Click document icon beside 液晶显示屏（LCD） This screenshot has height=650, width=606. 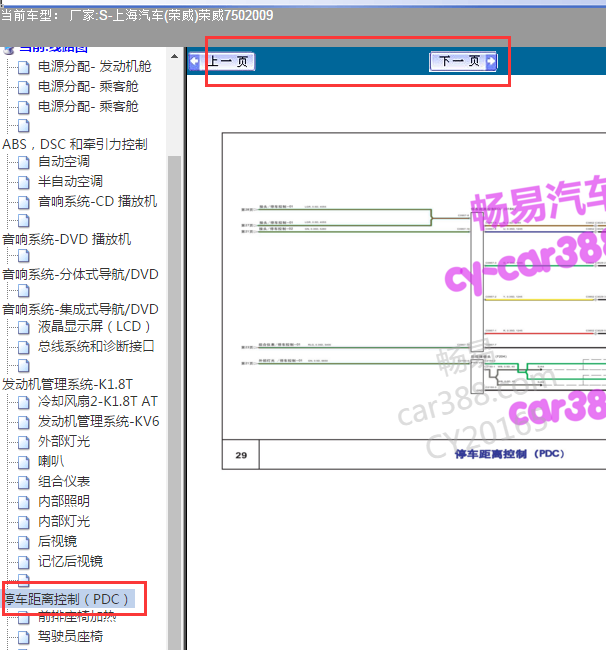click(24, 327)
